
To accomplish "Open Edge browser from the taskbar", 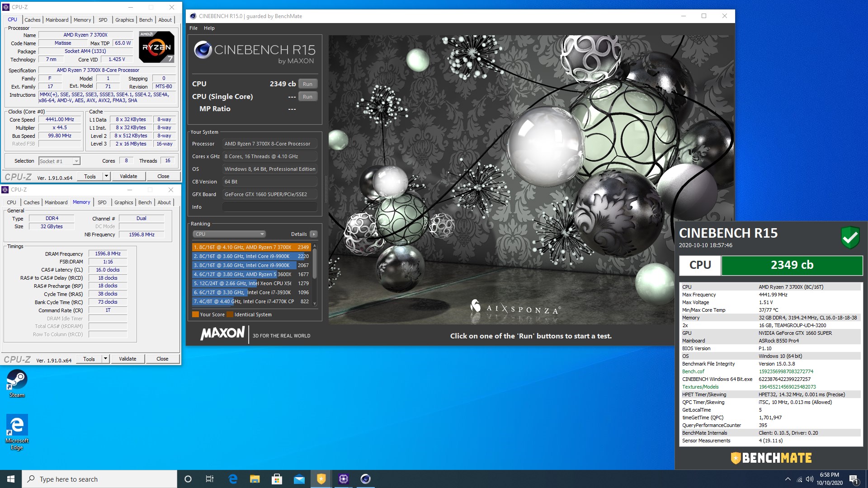I will (x=233, y=479).
